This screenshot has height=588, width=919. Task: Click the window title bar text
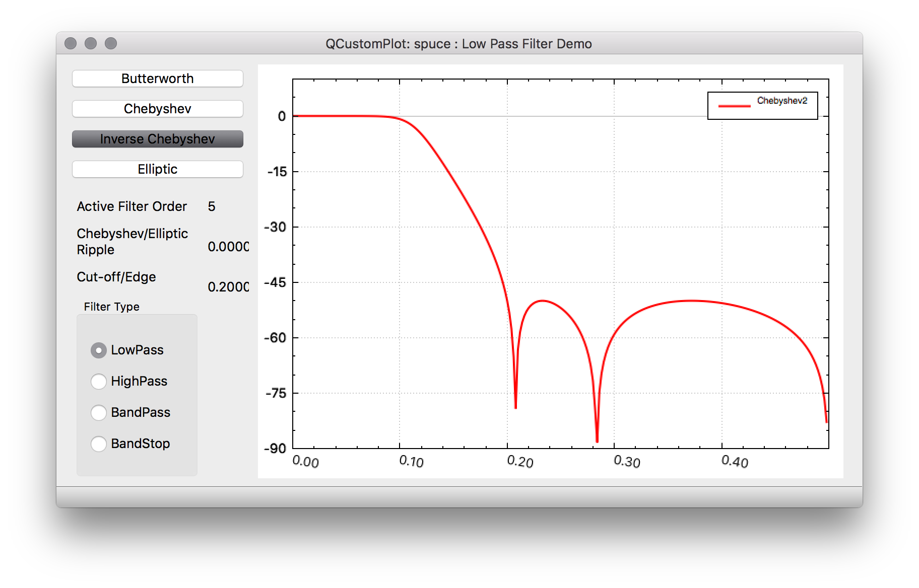(x=458, y=44)
